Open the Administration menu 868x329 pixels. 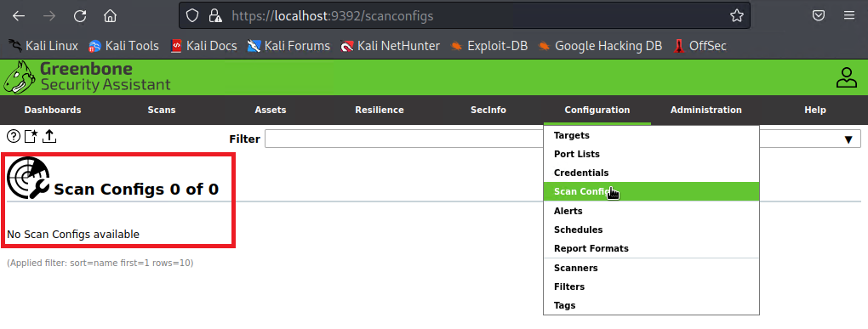[x=705, y=110]
